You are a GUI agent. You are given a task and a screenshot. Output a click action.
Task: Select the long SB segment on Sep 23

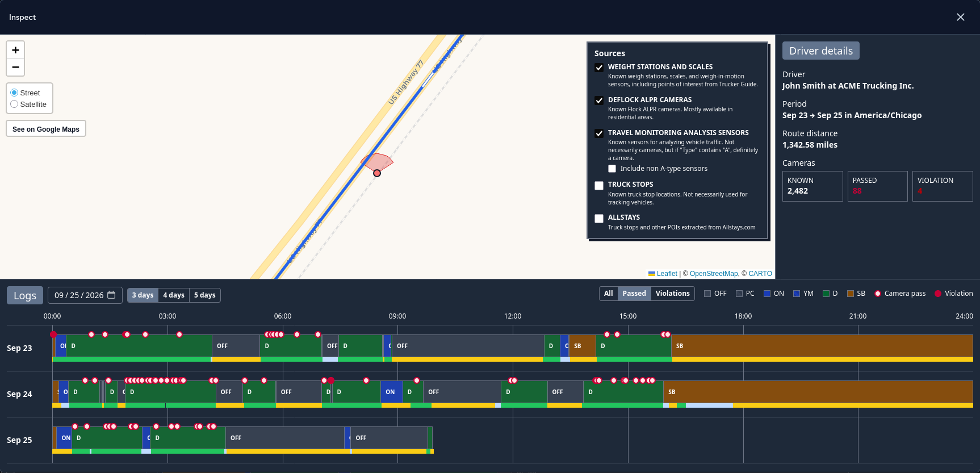[x=822, y=346]
